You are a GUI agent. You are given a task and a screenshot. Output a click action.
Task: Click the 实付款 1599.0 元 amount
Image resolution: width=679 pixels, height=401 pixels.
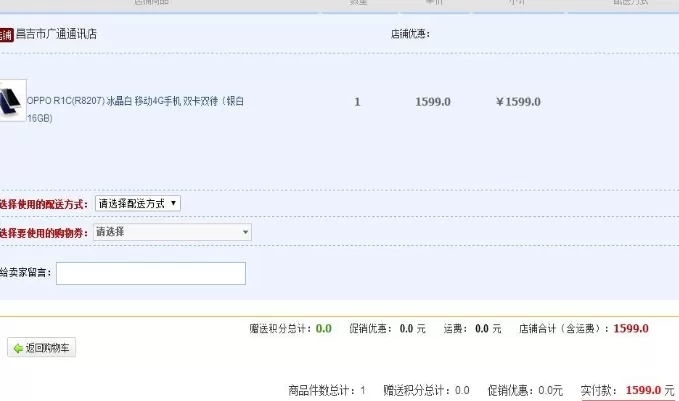pyautogui.click(x=628, y=390)
